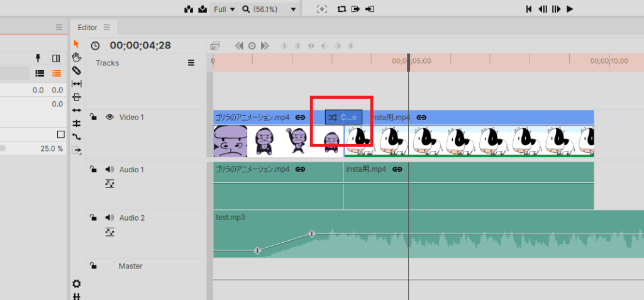Select the Roll Edit tool
The height and width of the screenshot is (300, 644).
click(76, 123)
